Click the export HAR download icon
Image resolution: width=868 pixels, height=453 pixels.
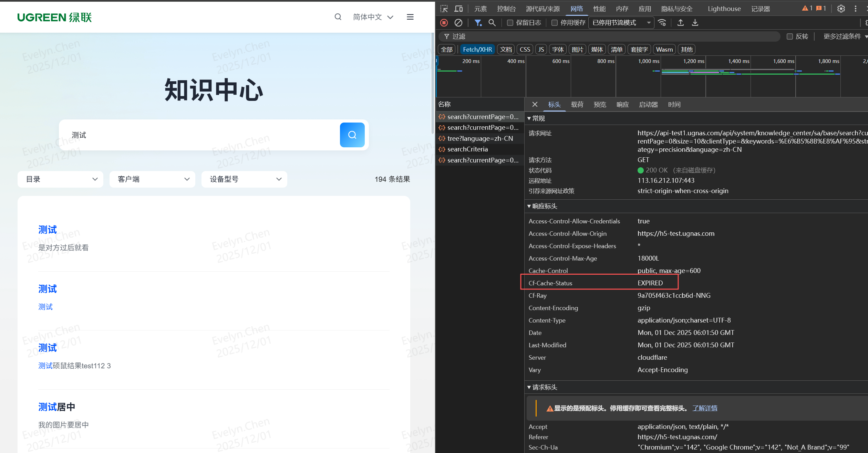pyautogui.click(x=695, y=23)
